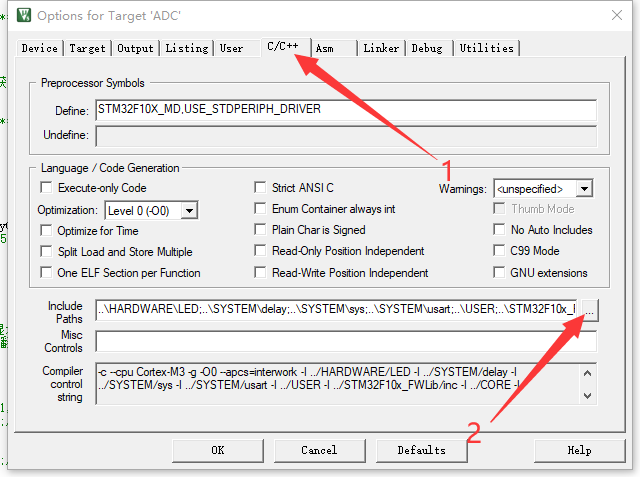640x477 pixels.
Task: Click the Include Paths text field
Action: point(337,310)
